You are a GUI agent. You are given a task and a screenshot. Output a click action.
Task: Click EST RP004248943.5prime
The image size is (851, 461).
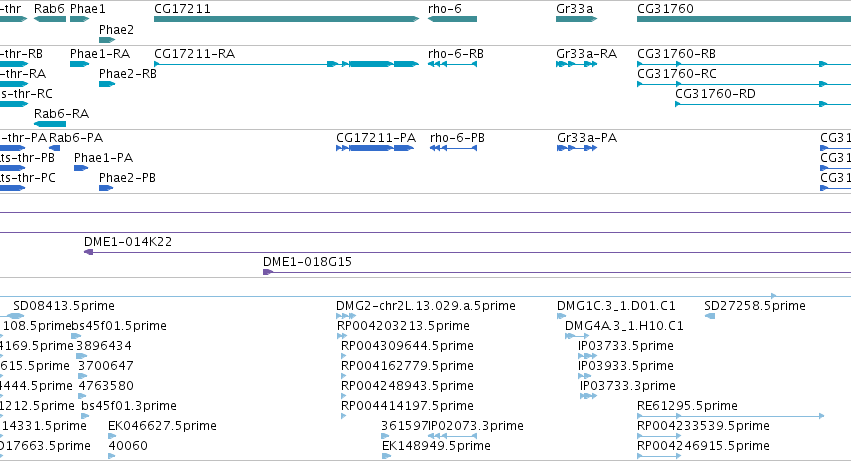[x=344, y=396]
